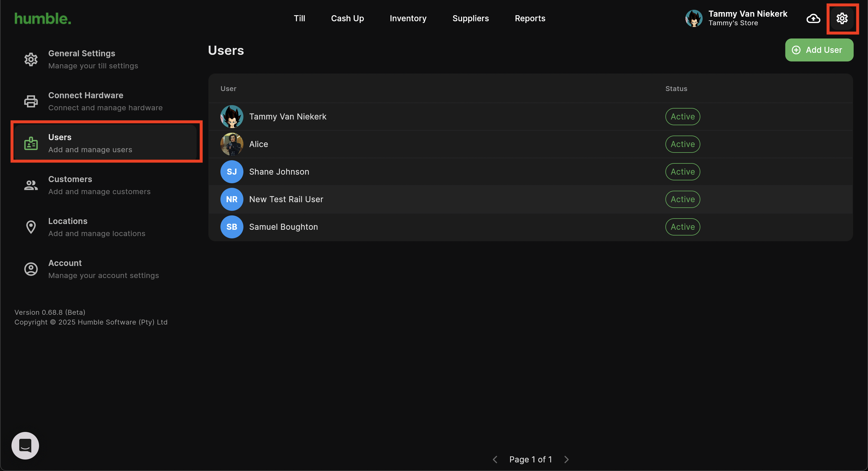Click the Connect Hardware printer icon
The image size is (868, 471).
click(x=31, y=101)
